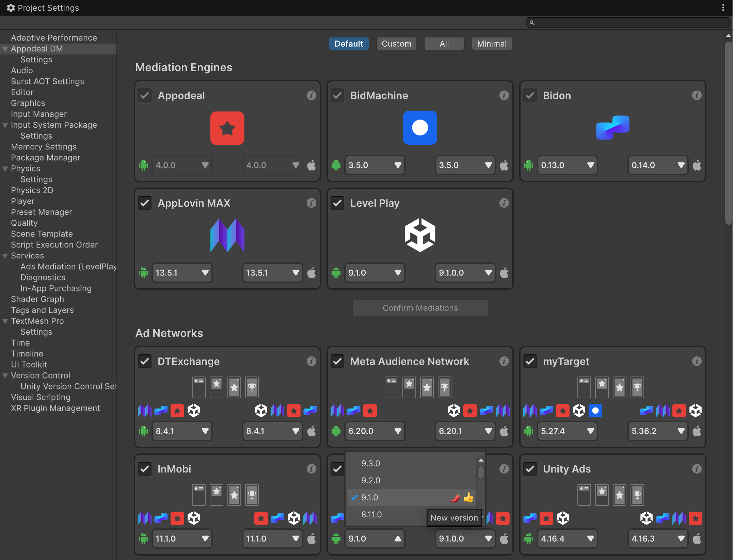Click the Bidon card info icon
Image resolution: width=733 pixels, height=560 pixels.
(x=697, y=95)
